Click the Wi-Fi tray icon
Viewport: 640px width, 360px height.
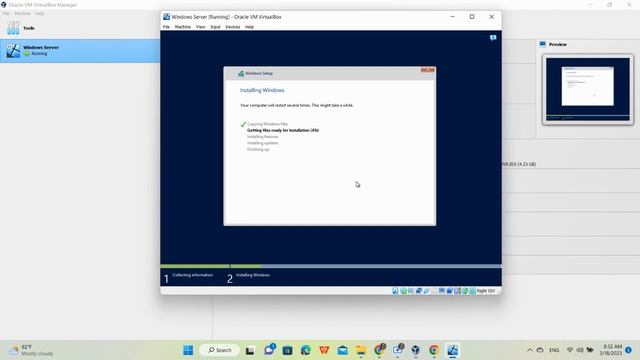[x=570, y=350]
